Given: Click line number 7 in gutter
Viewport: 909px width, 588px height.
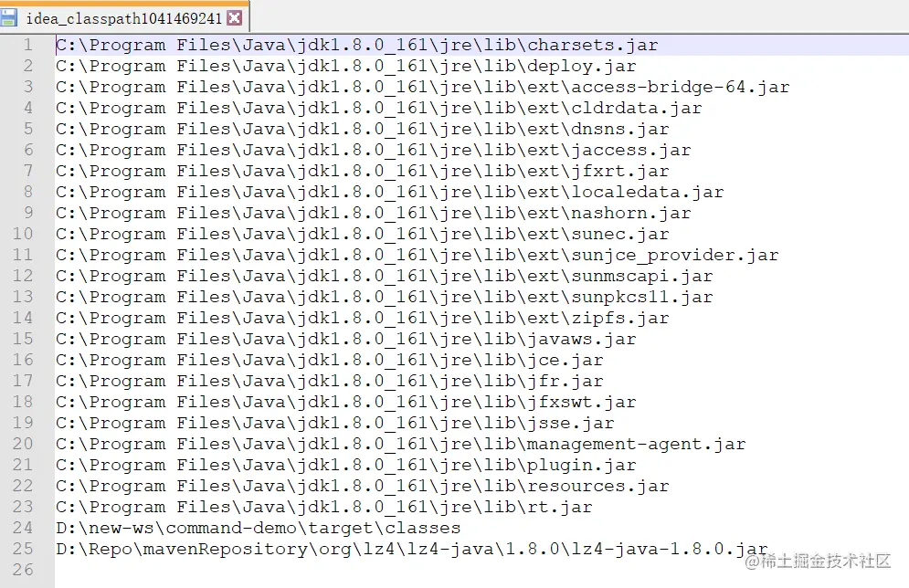Looking at the screenshot, I should 27,171.
